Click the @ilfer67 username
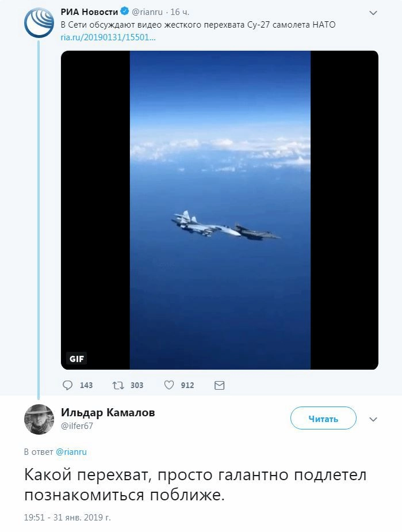The width and height of the screenshot is (402, 532). pos(77,426)
